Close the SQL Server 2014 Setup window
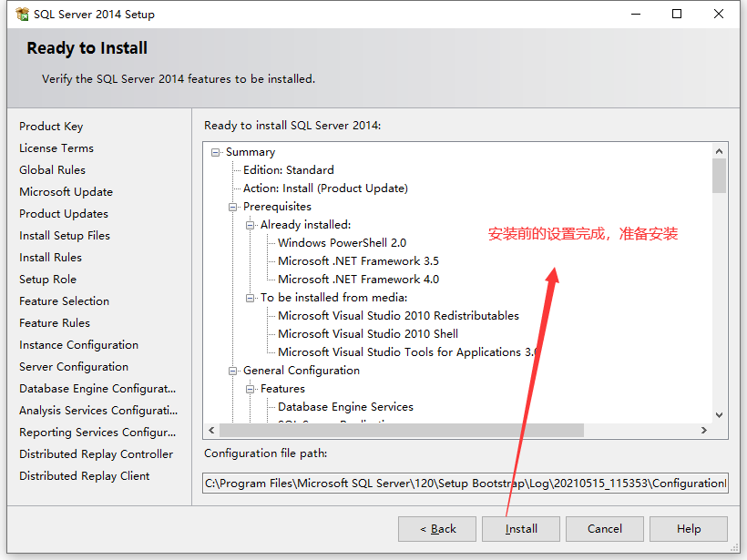 pos(719,15)
